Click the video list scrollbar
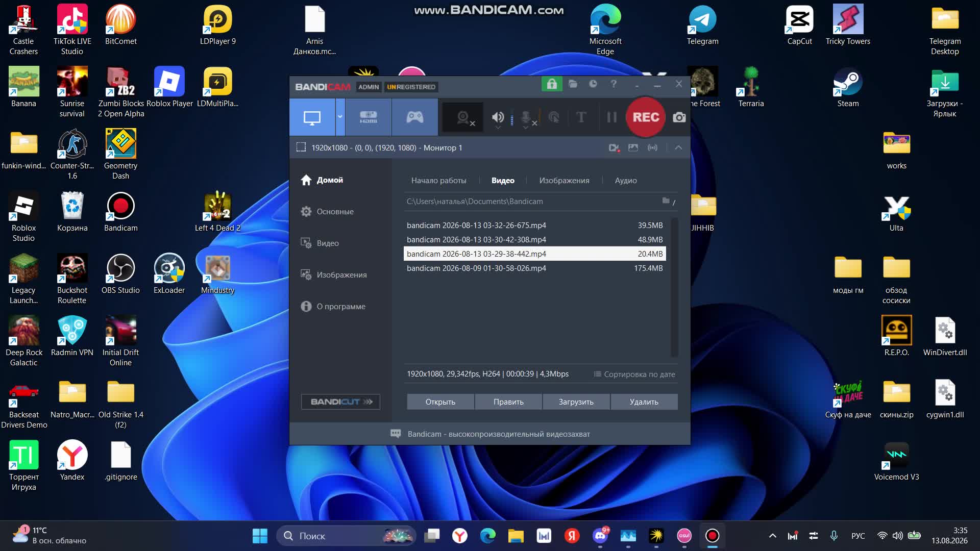The width and height of the screenshot is (980, 551). coord(674,287)
